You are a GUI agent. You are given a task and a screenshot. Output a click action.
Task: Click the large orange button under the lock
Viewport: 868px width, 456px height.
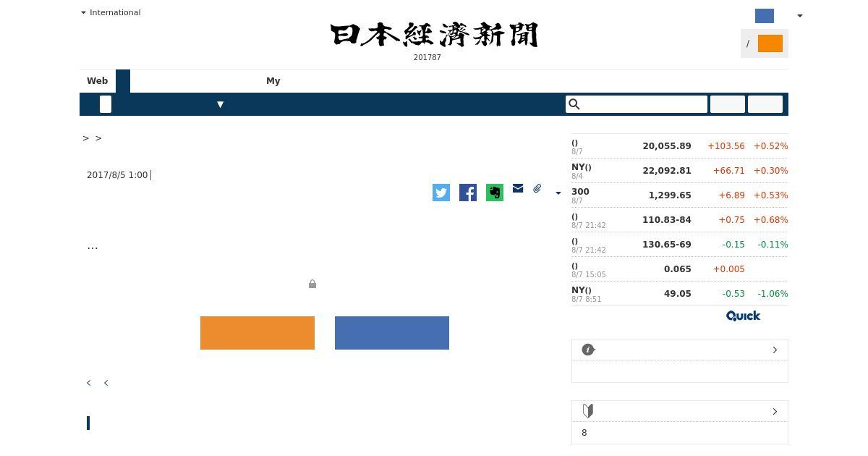point(258,333)
